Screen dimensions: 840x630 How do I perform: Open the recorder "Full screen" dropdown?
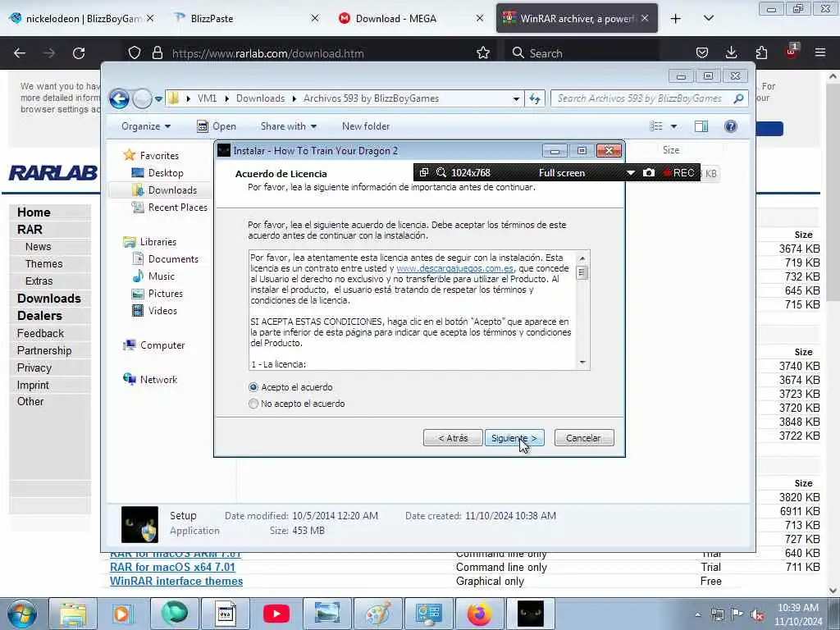(x=631, y=172)
